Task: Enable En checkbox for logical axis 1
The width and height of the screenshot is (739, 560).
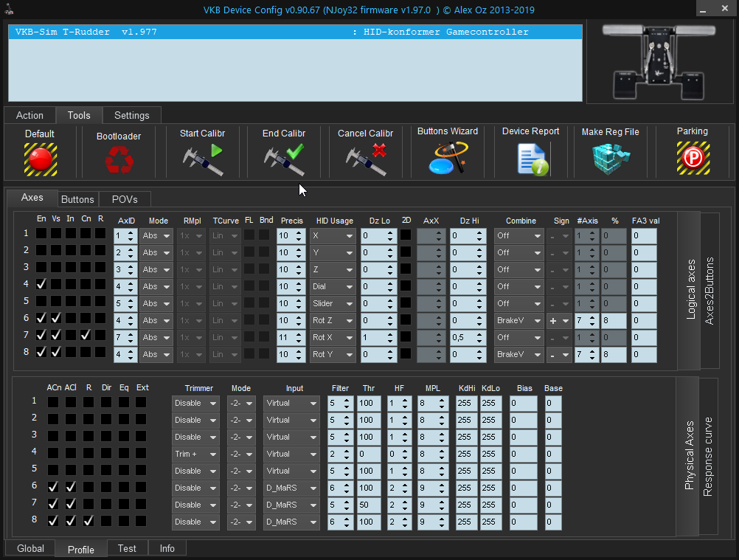Action: click(41, 233)
